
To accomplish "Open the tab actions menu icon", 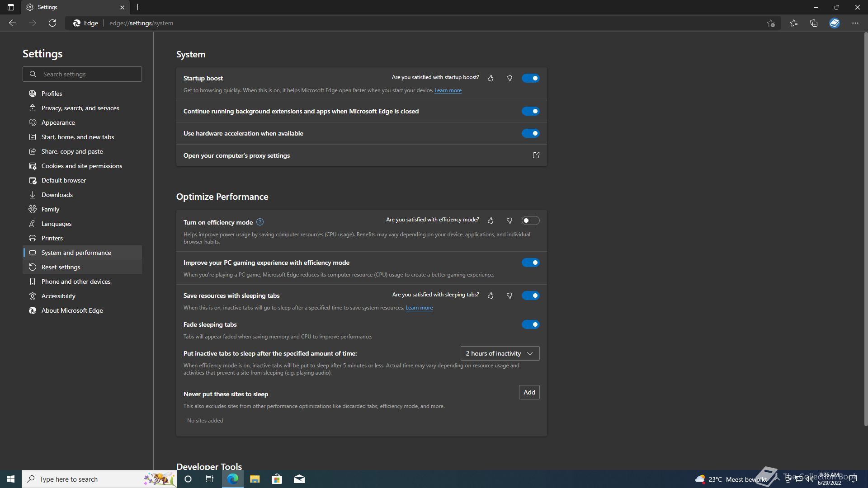I will [x=11, y=7].
